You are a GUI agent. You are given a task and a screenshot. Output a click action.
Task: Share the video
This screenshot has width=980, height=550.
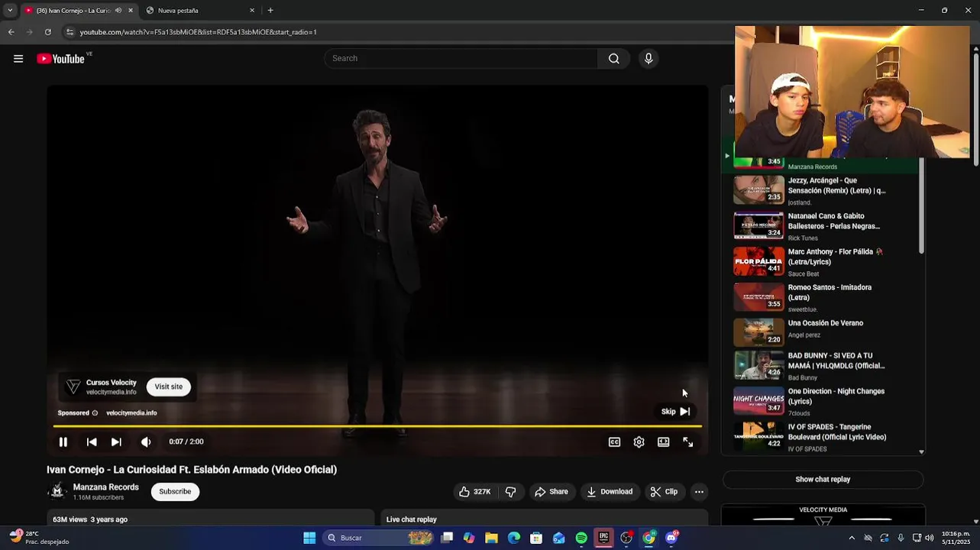pyautogui.click(x=551, y=492)
